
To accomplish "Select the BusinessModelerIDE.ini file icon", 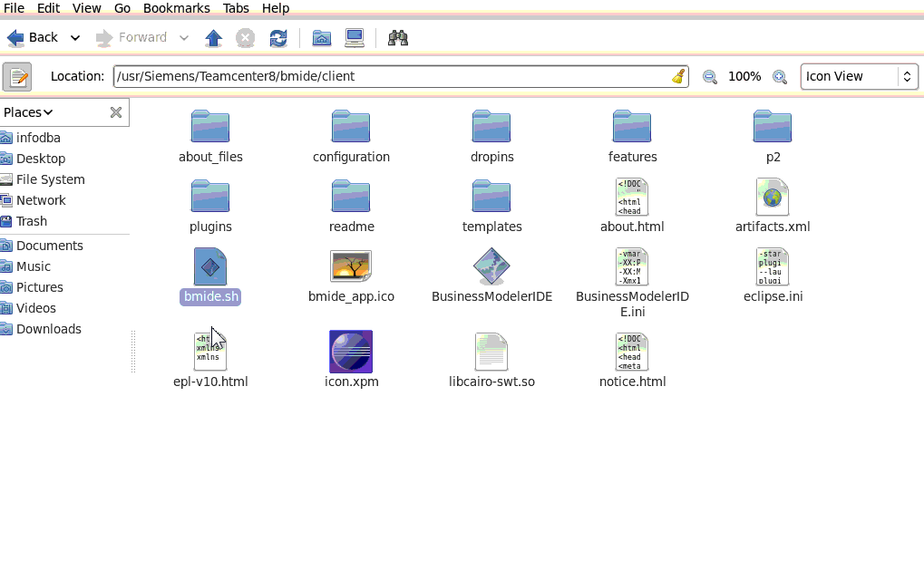I will point(632,266).
